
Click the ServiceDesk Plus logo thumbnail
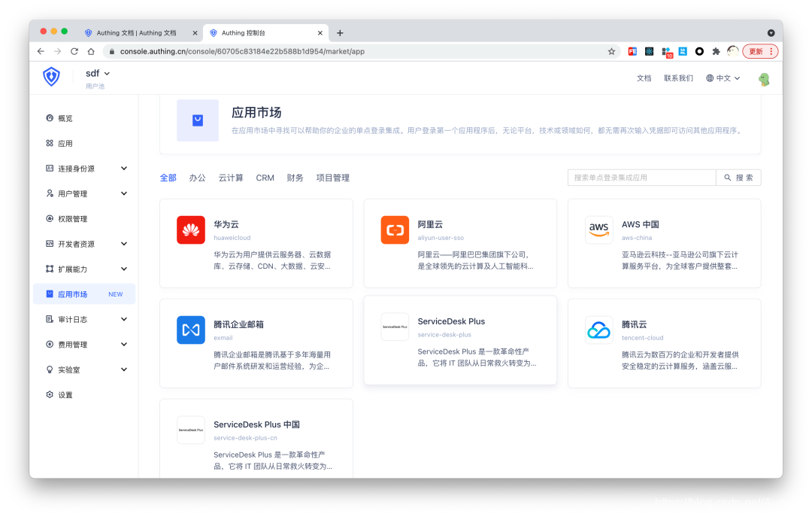395,327
